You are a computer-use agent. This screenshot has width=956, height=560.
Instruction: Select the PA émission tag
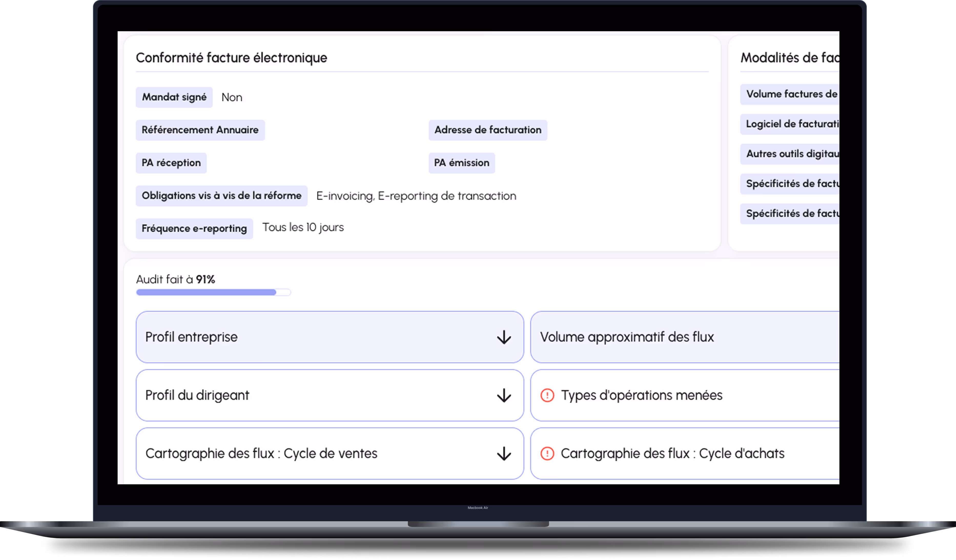pyautogui.click(x=462, y=163)
